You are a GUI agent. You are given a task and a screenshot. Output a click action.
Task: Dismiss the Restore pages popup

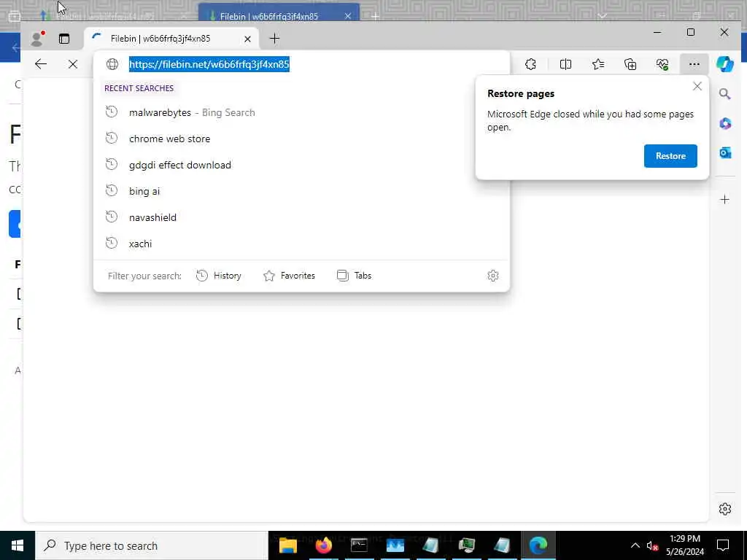[697, 86]
